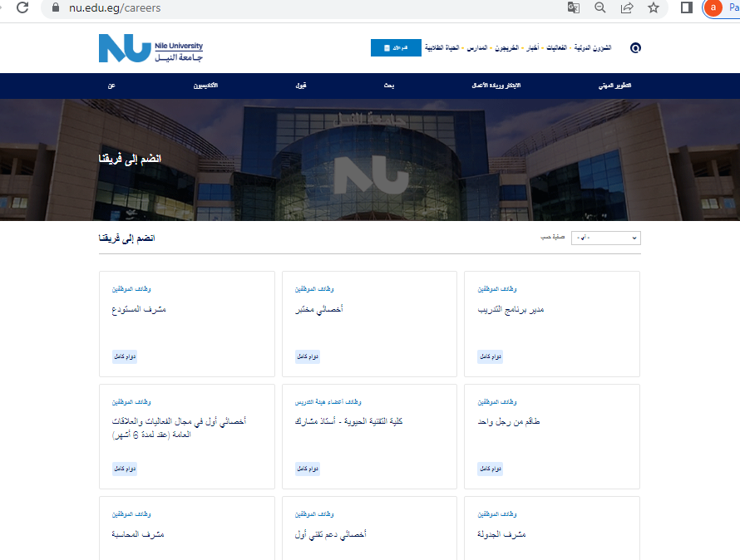
Task: Open the Chrome profile avatar
Action: [x=713, y=8]
